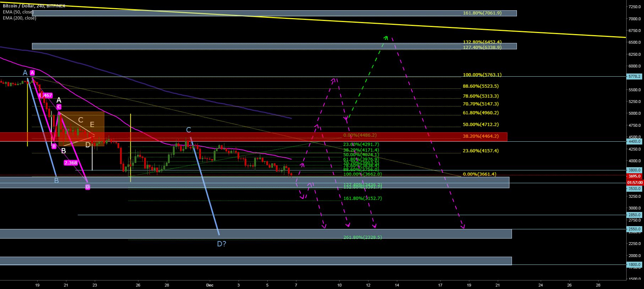This screenshot has height=289, width=644.
Task: Select the 'Dec' label on time axis
Action: [x=210, y=285]
